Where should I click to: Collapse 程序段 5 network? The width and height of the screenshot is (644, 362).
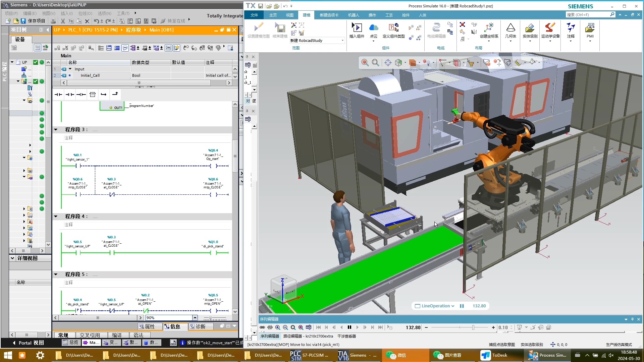click(x=56, y=275)
